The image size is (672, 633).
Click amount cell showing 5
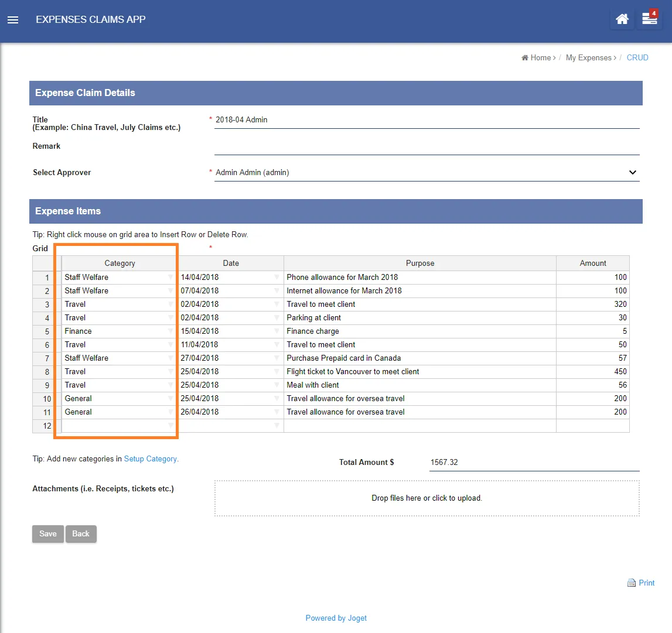click(x=593, y=331)
